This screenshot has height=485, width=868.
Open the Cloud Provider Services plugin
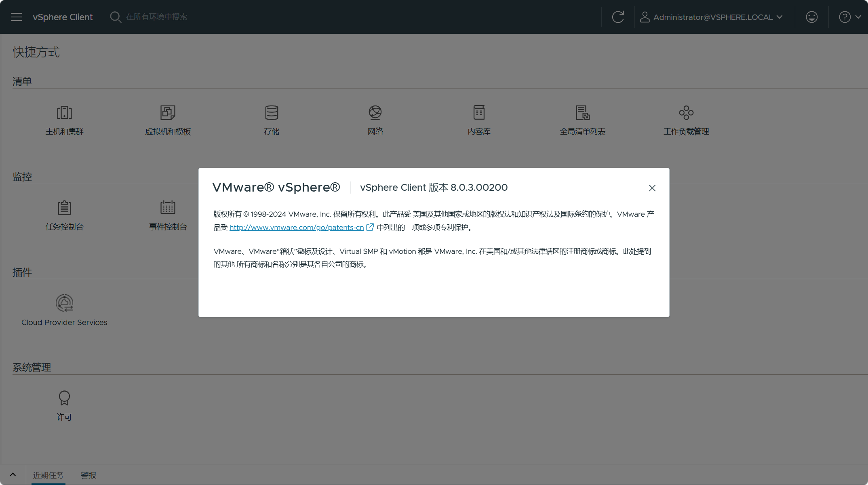click(x=64, y=310)
